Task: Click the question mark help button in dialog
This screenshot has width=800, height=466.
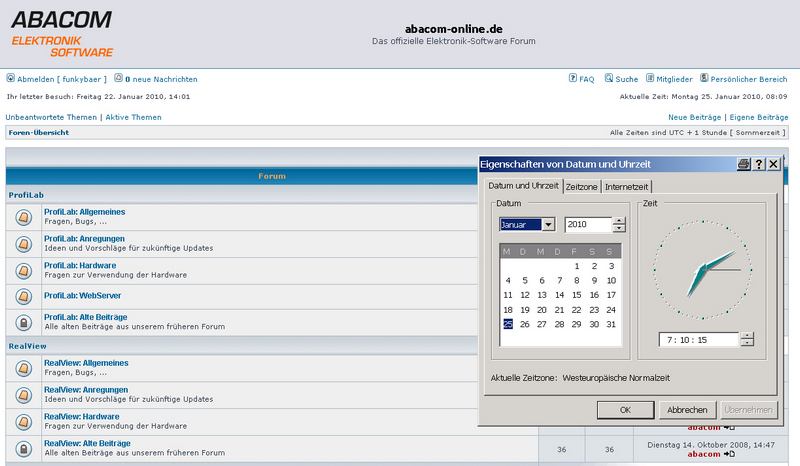Action: tap(759, 164)
